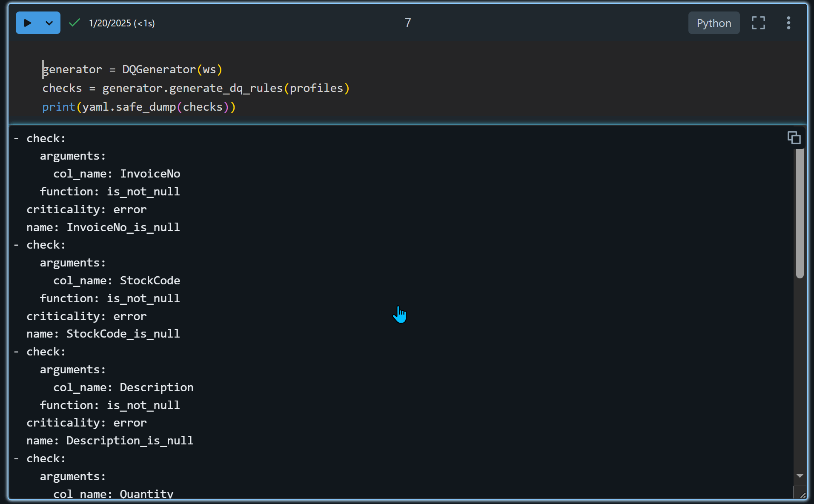Open the cell kebab actions menu
The image size is (814, 504).
coord(788,23)
